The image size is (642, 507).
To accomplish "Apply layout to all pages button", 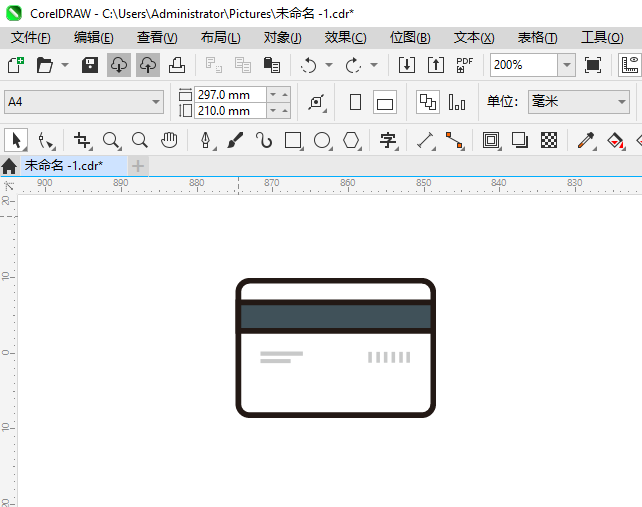I will (428, 102).
